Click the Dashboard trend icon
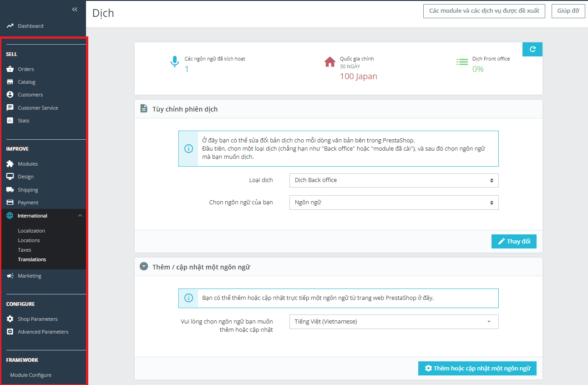588x385 pixels. (x=10, y=26)
